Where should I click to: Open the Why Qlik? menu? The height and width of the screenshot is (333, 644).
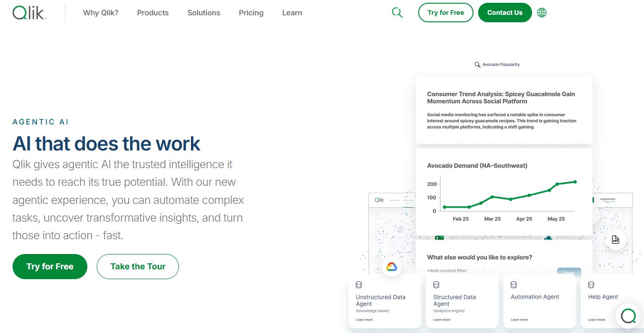tap(101, 13)
